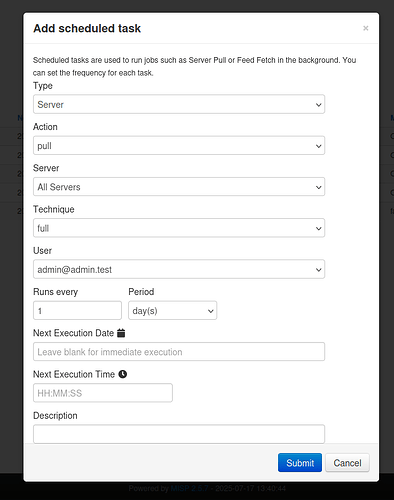The image size is (394, 500).
Task: Open the All Servers dropdown
Action: pos(179,187)
